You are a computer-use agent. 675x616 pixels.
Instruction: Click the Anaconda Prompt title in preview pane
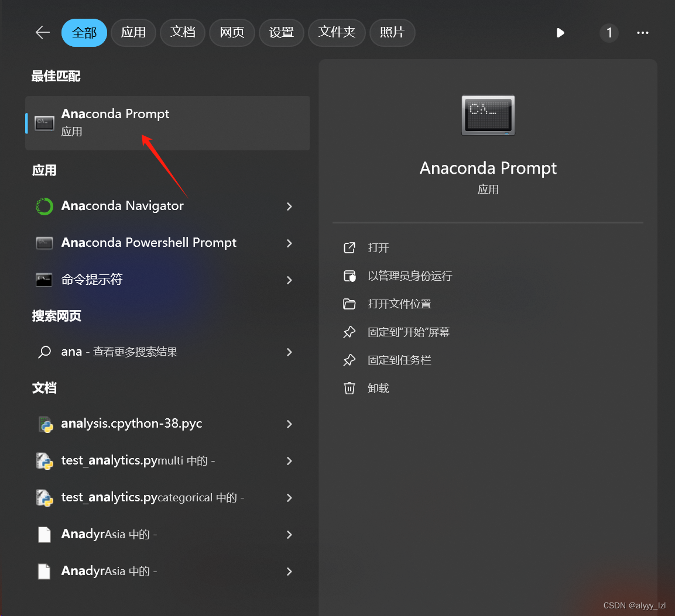pos(488,168)
